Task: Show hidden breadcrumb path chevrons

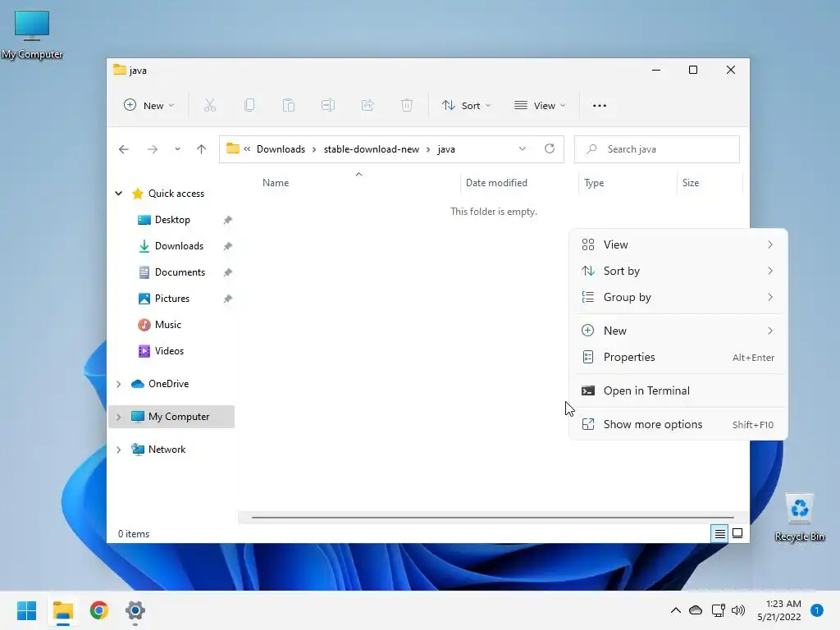Action: (247, 149)
